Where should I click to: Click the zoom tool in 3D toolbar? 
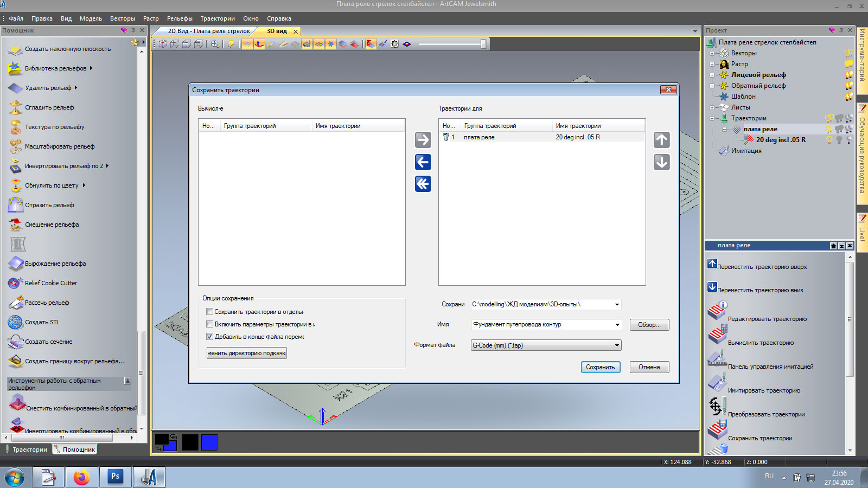[x=215, y=44]
